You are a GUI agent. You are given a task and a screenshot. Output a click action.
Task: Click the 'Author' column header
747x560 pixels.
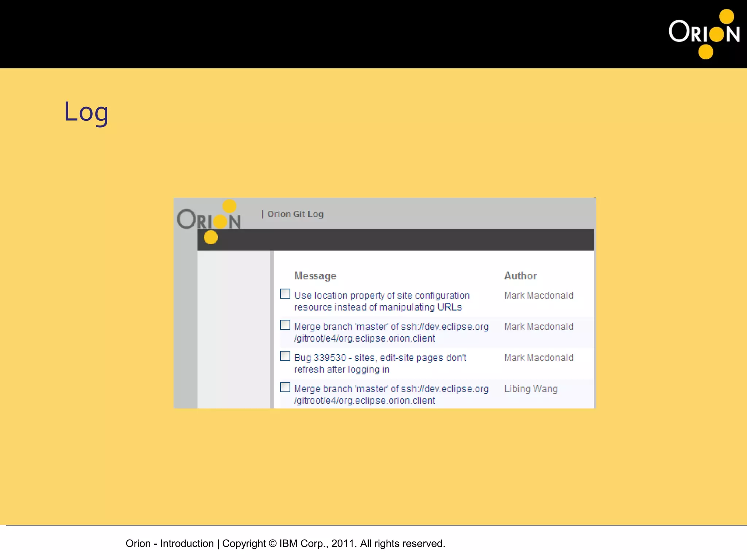pyautogui.click(x=520, y=276)
